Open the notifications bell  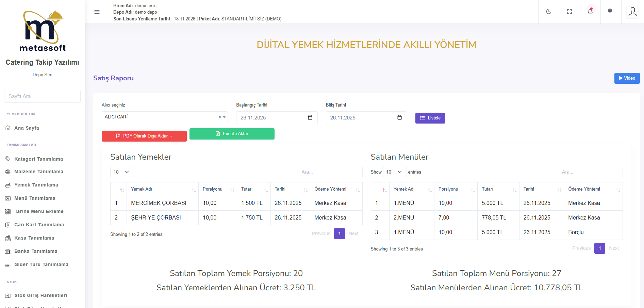click(590, 12)
